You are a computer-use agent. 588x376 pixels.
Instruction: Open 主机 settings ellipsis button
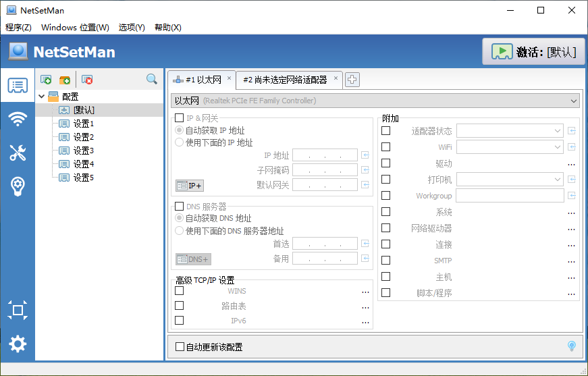coord(571,278)
